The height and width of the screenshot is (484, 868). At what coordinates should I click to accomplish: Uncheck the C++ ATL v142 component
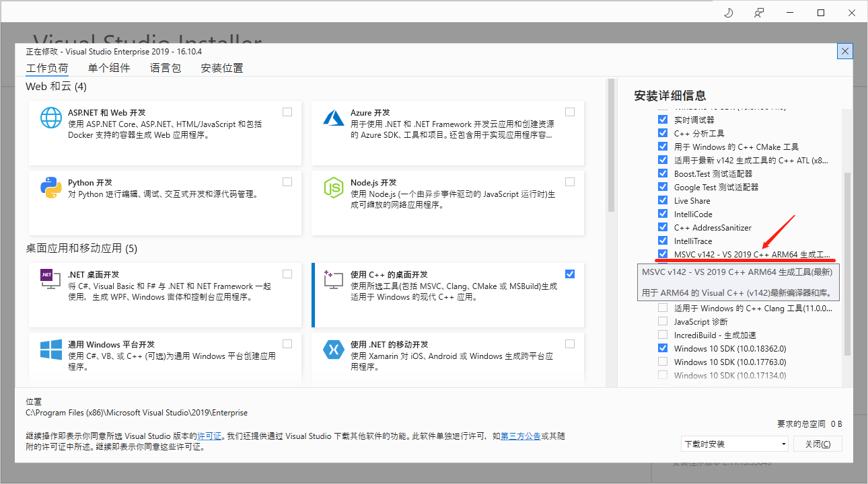pyautogui.click(x=663, y=160)
